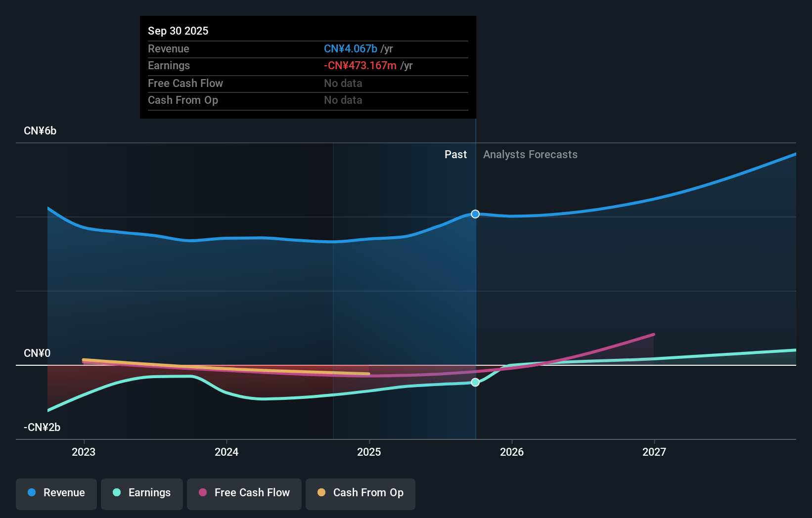Image resolution: width=812 pixels, height=518 pixels.
Task: Click the Cash From Op legend button
Action: coord(361,494)
